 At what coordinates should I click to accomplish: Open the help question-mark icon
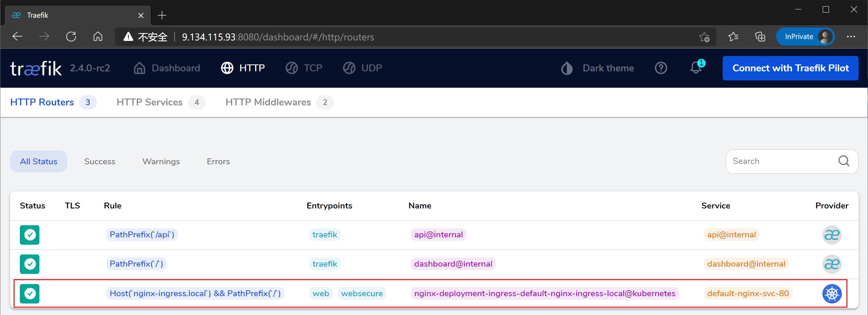point(661,68)
